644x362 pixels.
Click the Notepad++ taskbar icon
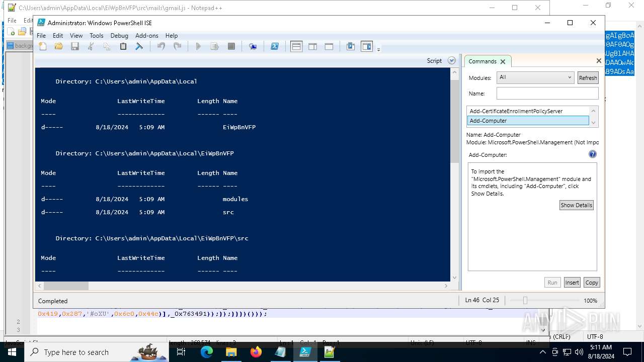tap(330, 352)
